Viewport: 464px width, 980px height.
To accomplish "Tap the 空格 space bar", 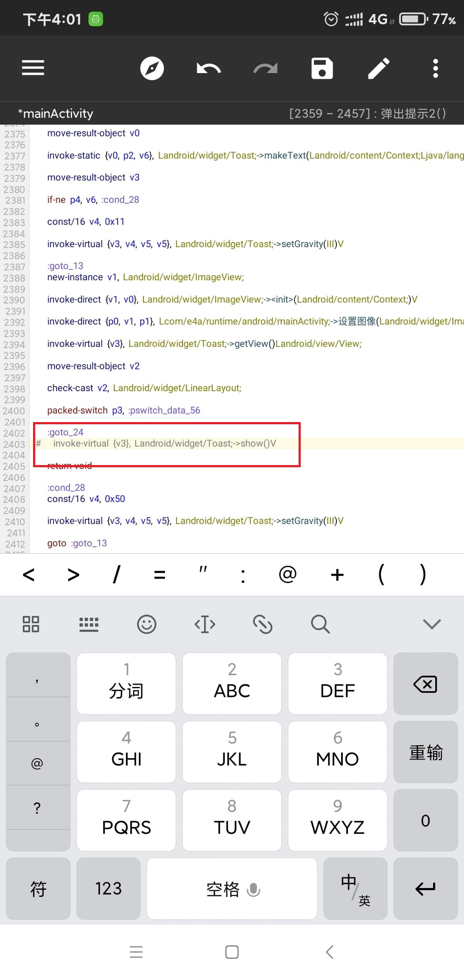I will tap(232, 888).
